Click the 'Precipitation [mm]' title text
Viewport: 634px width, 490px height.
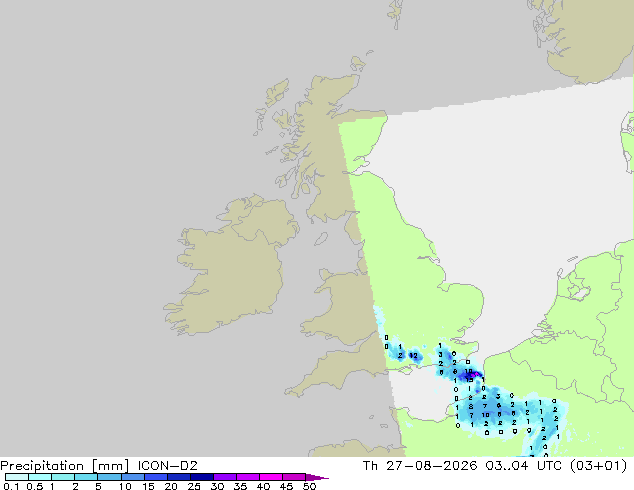pos(65,466)
